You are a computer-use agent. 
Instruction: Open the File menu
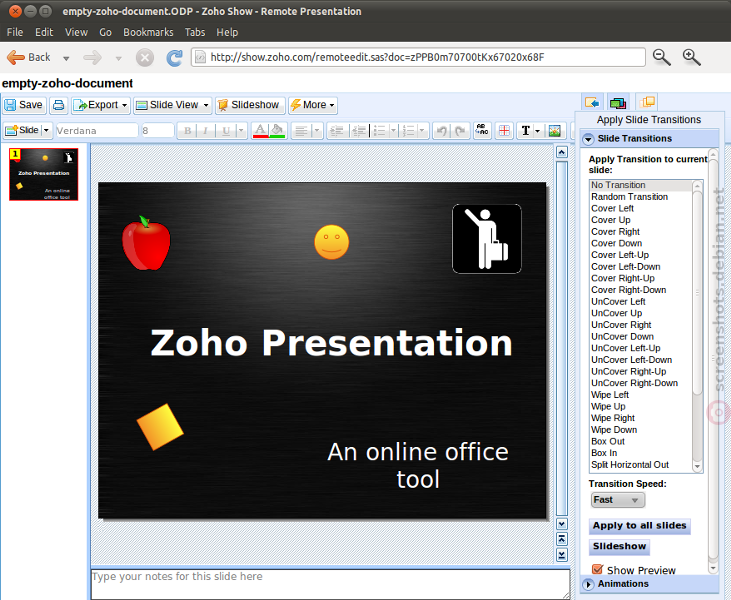15,32
